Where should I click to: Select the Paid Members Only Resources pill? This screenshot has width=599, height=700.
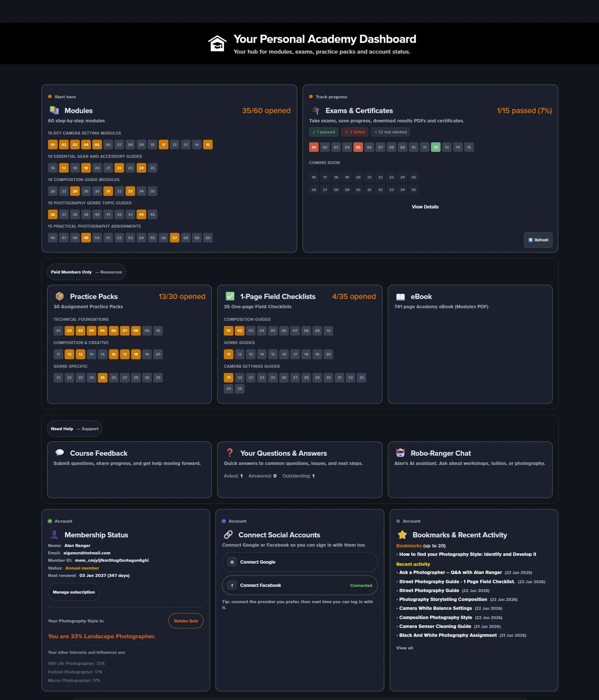click(x=86, y=272)
